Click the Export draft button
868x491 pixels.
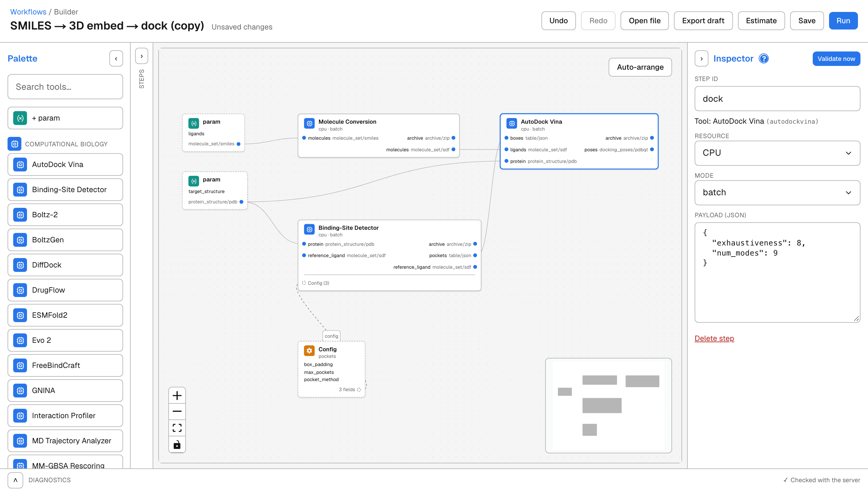pyautogui.click(x=703, y=21)
